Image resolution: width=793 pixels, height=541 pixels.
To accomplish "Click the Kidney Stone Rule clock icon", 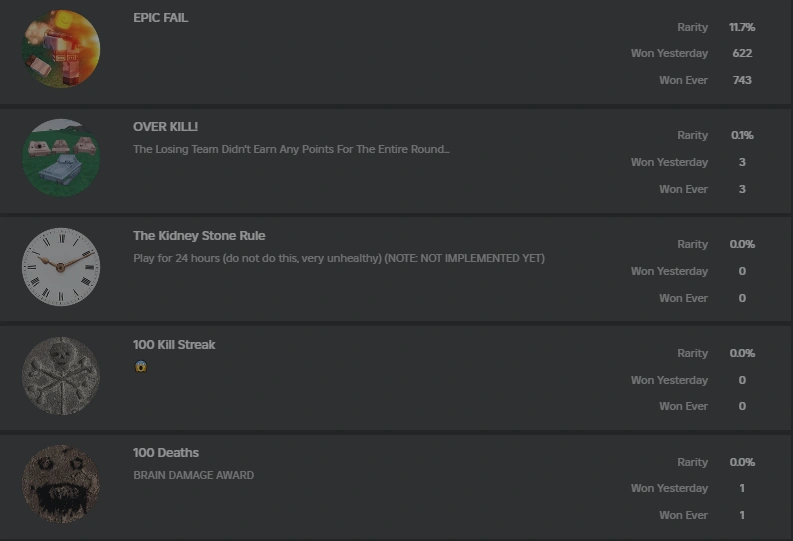I will point(61,267).
